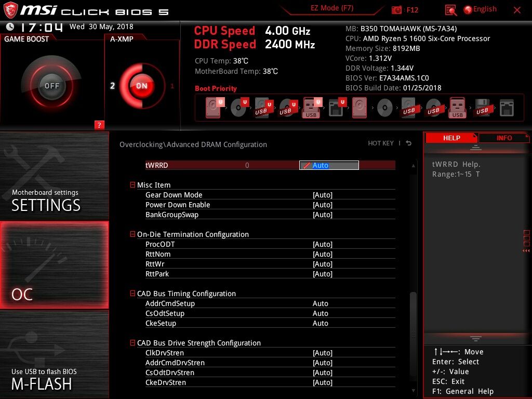This screenshot has height=399, width=532.
Task: Switch to EZ Mode (F7)
Action: click(x=332, y=8)
